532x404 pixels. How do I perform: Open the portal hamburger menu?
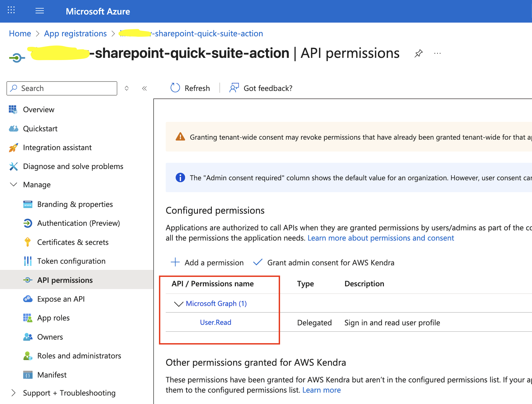[x=39, y=11]
